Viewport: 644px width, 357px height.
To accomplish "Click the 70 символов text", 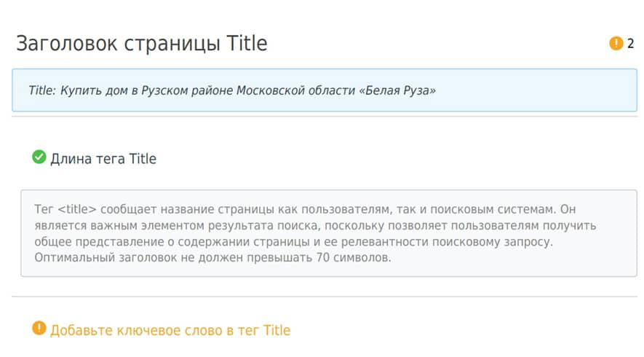I will point(353,258).
